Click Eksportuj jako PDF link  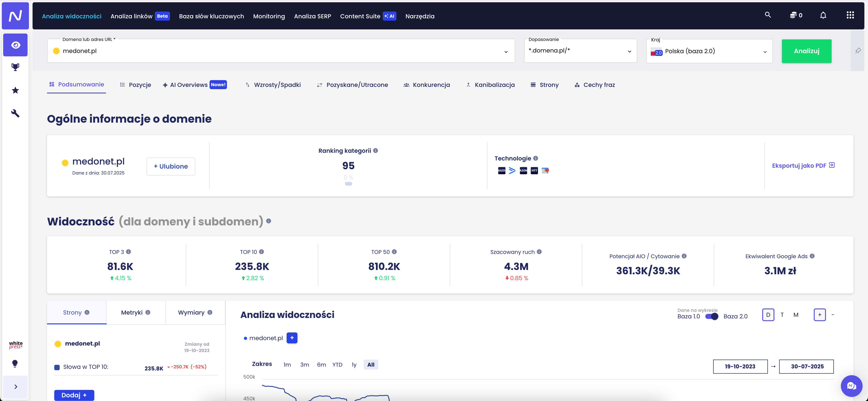tap(803, 165)
